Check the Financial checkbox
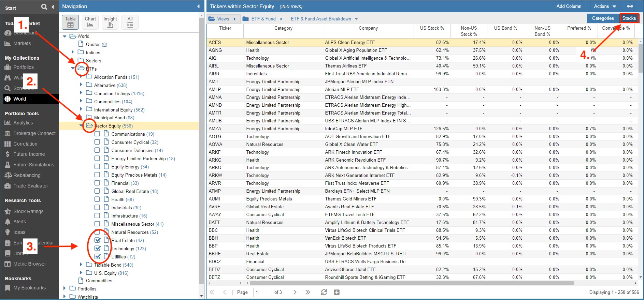Viewport: 644px width, 300px height. [97, 183]
